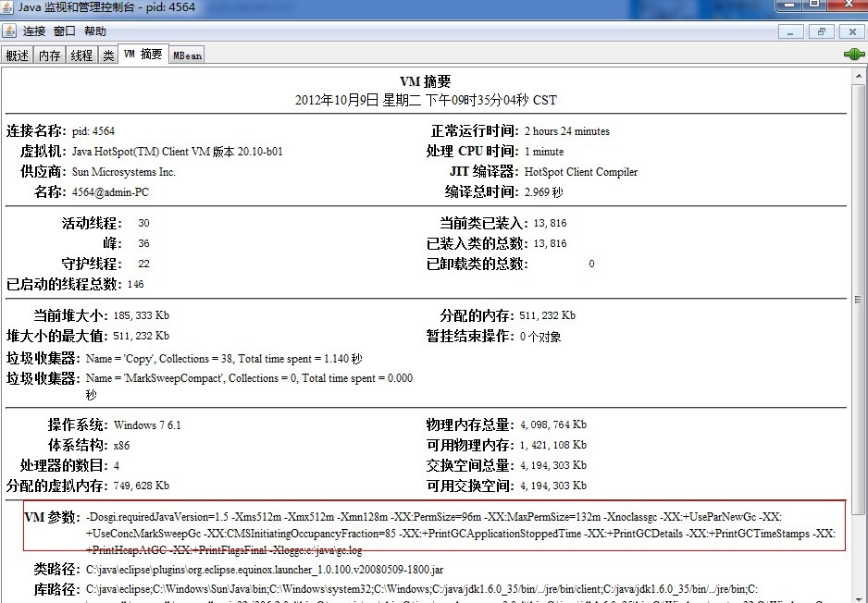
Task: Click 可用交换空间 value 4,194,303 Kb
Action: 553,486
